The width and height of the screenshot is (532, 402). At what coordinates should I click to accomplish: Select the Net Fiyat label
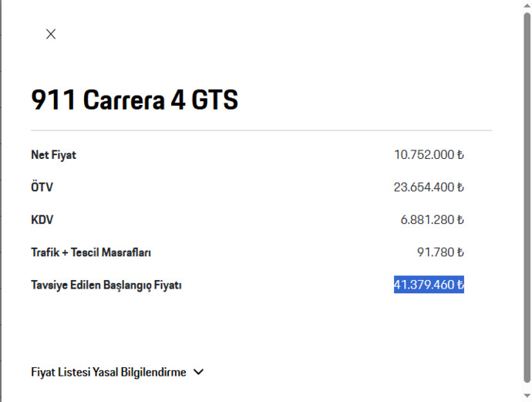coord(54,155)
